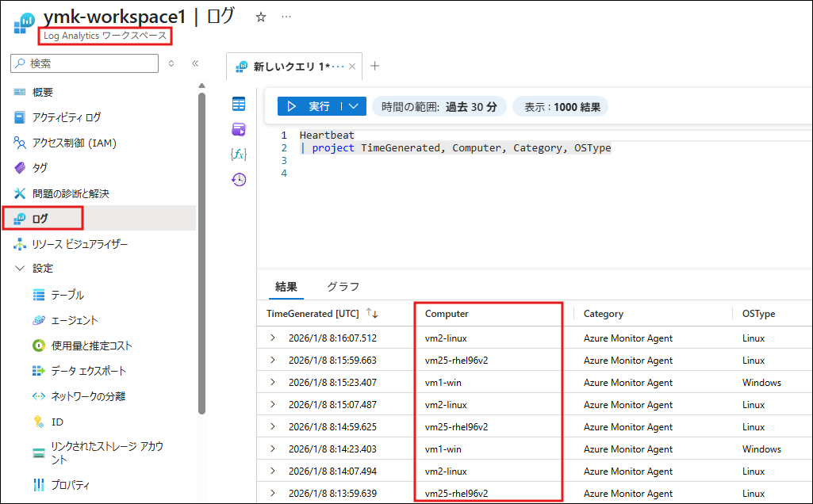The image size is (813, 504).
Task: Change 表示 1000 結果 limit
Action: point(562,107)
